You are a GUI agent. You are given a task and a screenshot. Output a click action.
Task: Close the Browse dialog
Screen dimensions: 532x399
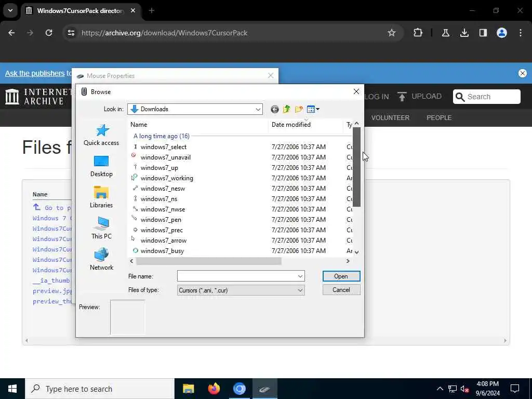[356, 91]
